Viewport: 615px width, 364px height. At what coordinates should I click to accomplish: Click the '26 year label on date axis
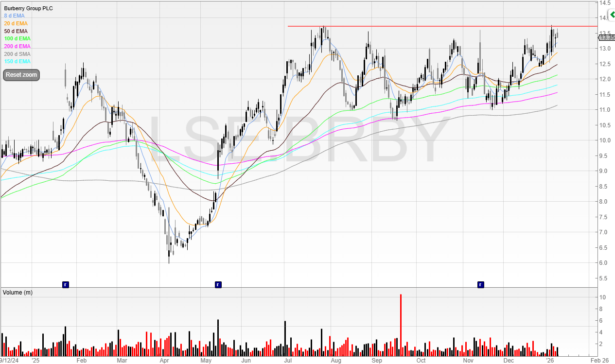tap(550, 360)
